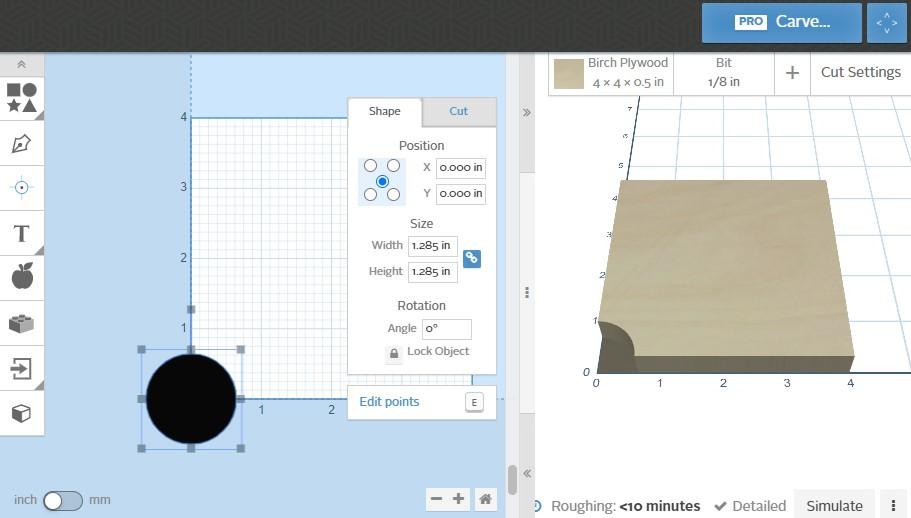Viewport: 911px width, 518px height.
Task: Click the zoom in plus button
Action: pyautogui.click(x=458, y=498)
